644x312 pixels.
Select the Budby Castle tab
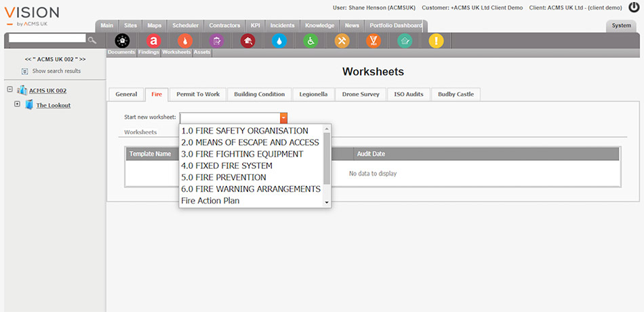tap(456, 94)
